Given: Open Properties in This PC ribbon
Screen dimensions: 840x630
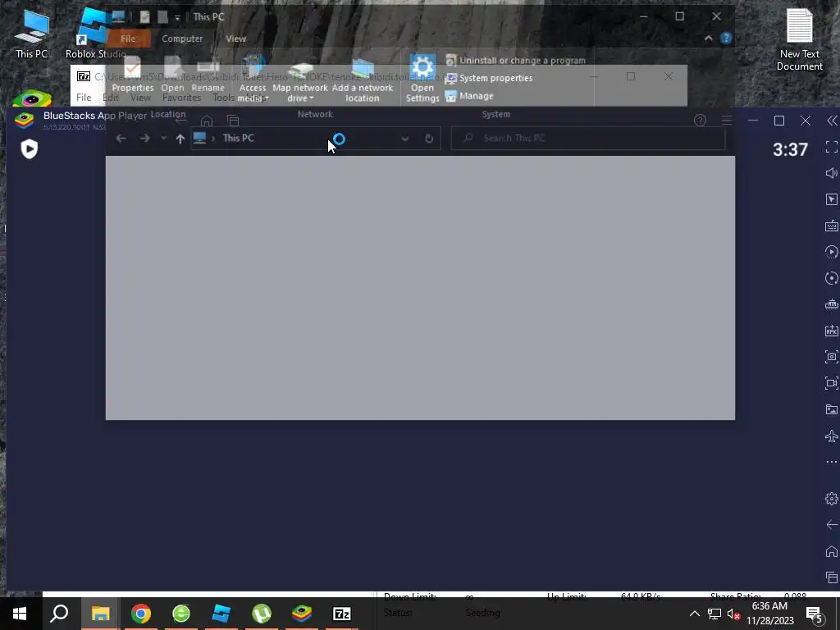Looking at the screenshot, I should 132,75.
